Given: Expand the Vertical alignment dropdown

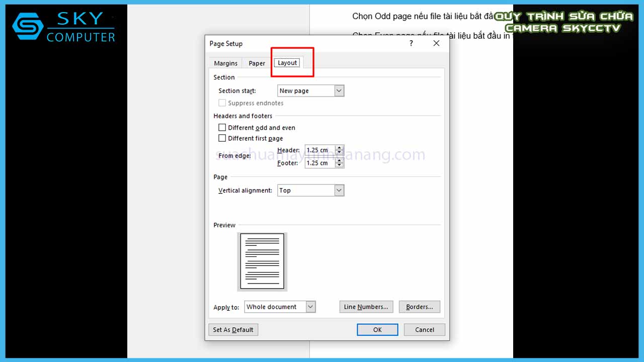Looking at the screenshot, I should pos(339,191).
